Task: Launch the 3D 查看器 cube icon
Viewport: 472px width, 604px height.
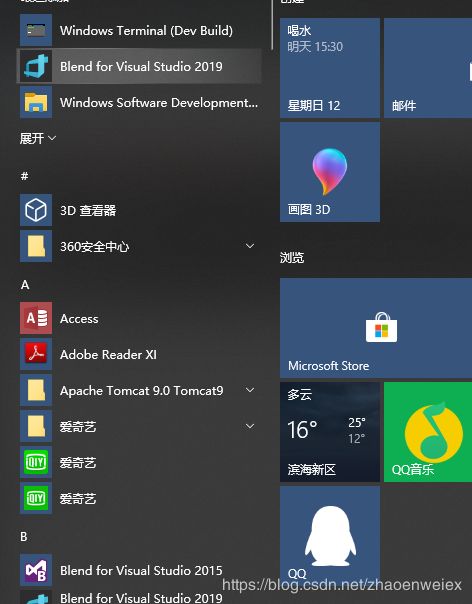Action: click(x=36, y=210)
